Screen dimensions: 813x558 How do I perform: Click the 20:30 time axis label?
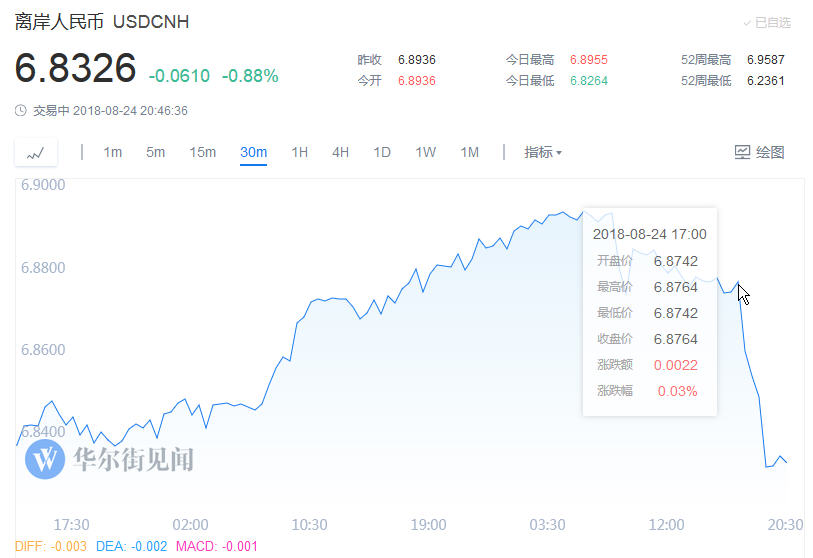pyautogui.click(x=784, y=525)
